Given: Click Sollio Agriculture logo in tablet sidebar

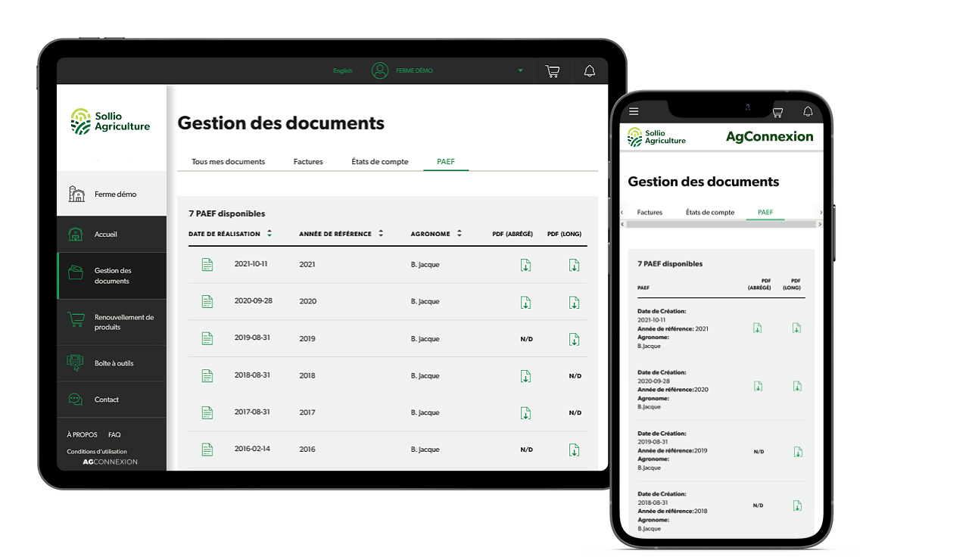Looking at the screenshot, I should point(111,121).
